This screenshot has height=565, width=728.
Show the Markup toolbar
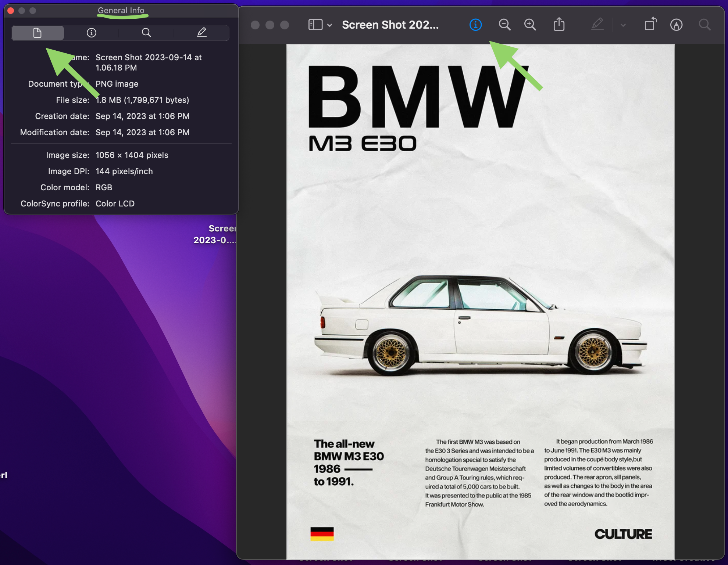(x=676, y=25)
